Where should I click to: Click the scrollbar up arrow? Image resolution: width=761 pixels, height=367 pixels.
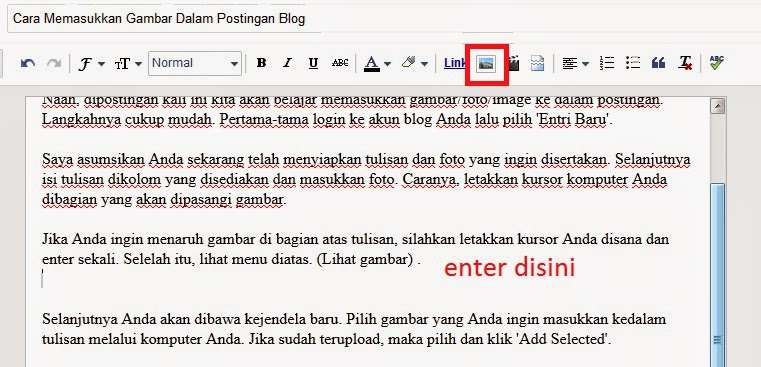click(x=717, y=106)
